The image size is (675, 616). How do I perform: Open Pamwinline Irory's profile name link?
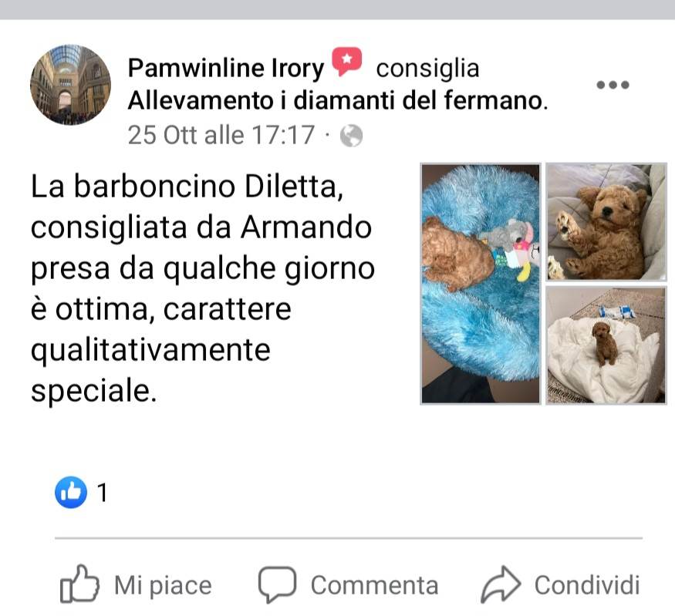click(x=225, y=69)
